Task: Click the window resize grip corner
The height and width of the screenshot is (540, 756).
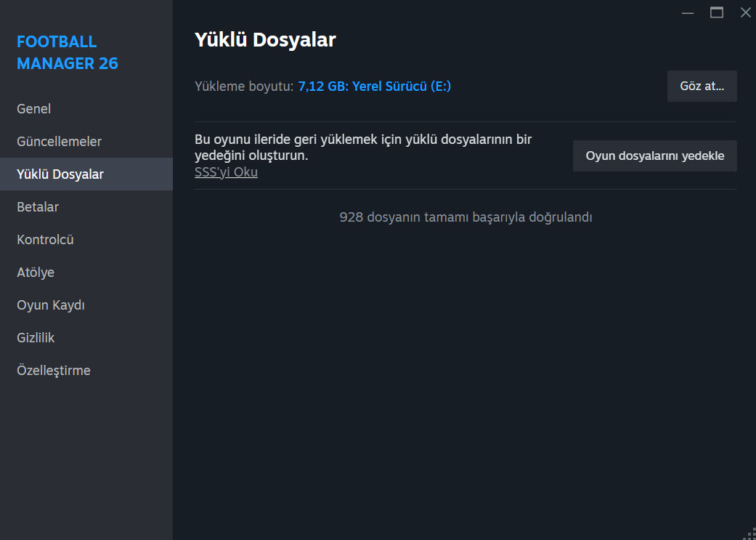Action: pos(749,533)
